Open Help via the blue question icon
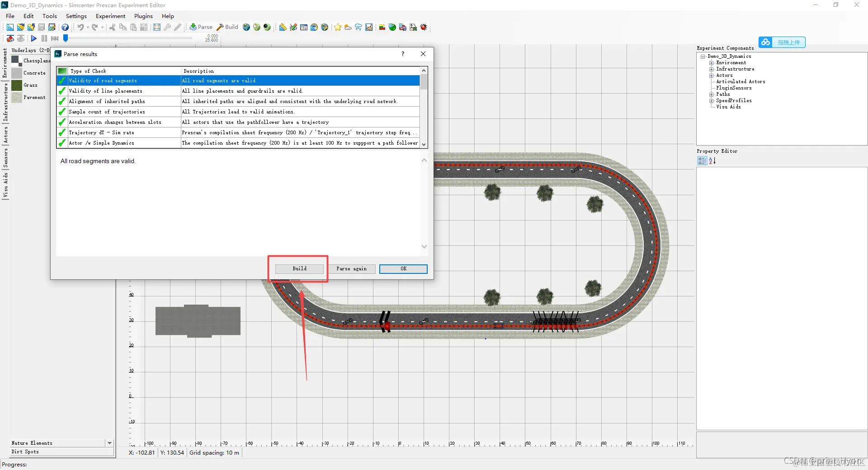868x470 pixels. pyautogui.click(x=65, y=27)
